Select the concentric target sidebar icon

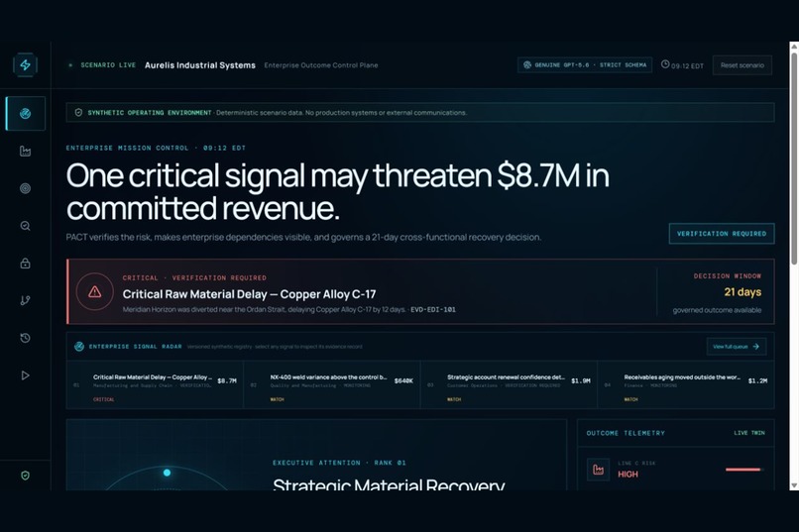tap(25, 188)
